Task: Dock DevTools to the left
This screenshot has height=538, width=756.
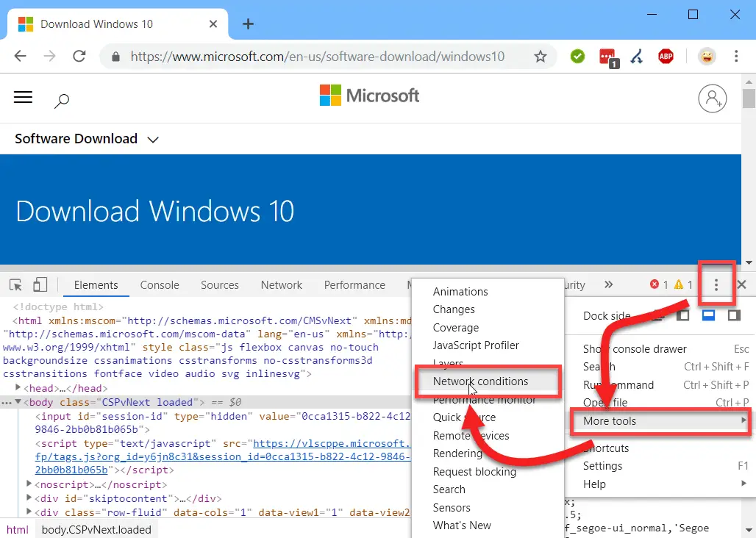Action: (x=682, y=315)
